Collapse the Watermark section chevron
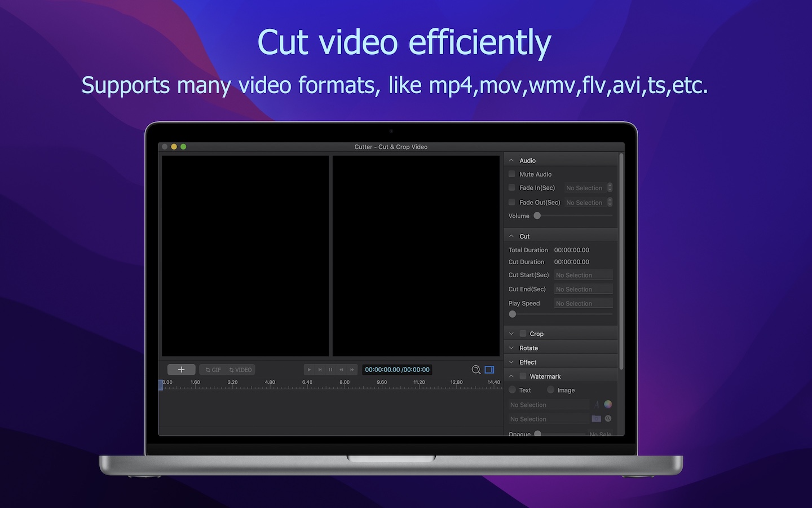Screen dimensions: 812x508 tap(511, 376)
